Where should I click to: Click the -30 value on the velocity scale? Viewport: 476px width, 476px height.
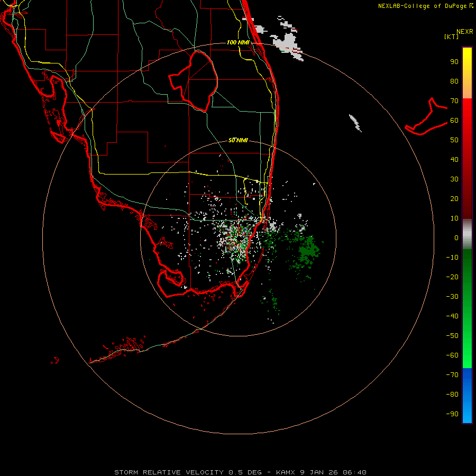[x=452, y=297]
